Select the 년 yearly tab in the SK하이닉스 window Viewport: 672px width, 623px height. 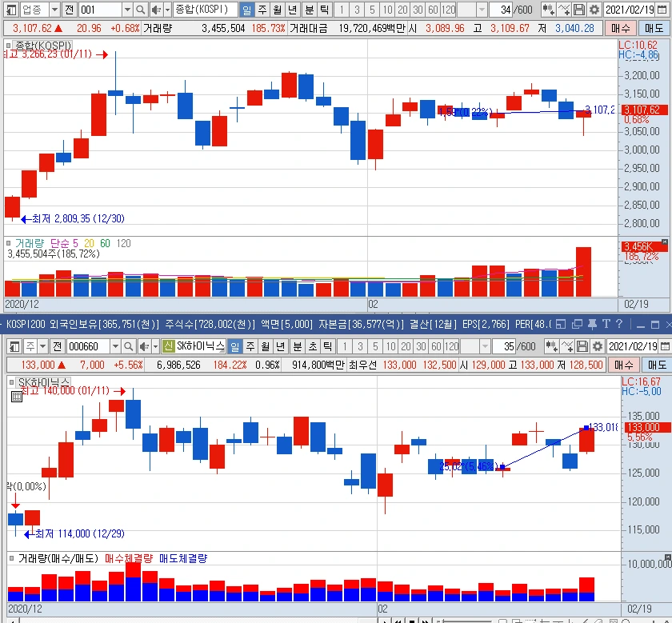point(280,346)
